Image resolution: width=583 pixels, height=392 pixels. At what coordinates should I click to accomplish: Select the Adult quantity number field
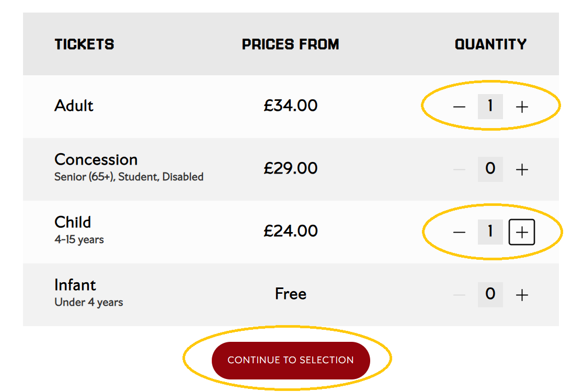pos(490,107)
